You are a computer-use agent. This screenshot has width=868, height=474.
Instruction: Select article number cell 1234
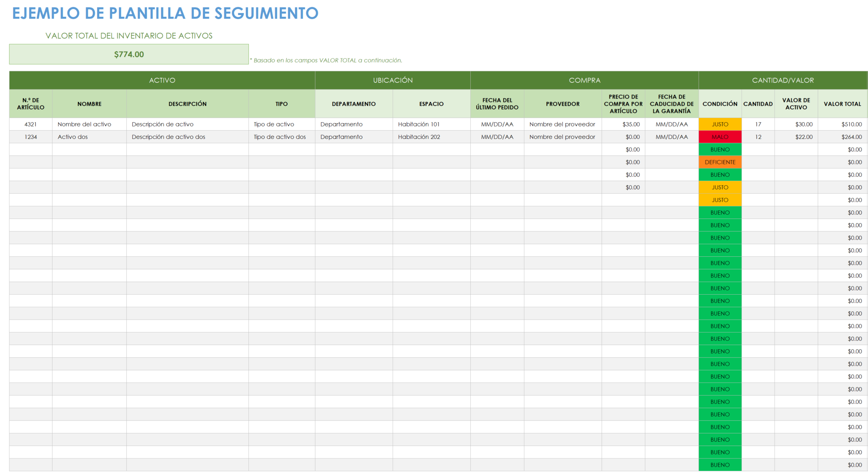coord(31,137)
